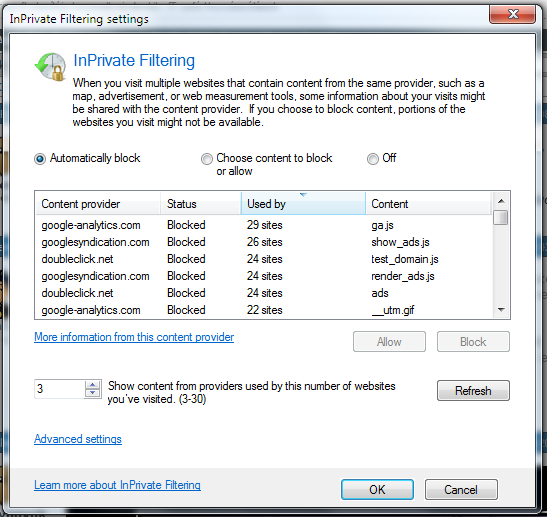547x517 pixels.
Task: Click Blocked status for show_ads.js row
Action: click(x=186, y=242)
